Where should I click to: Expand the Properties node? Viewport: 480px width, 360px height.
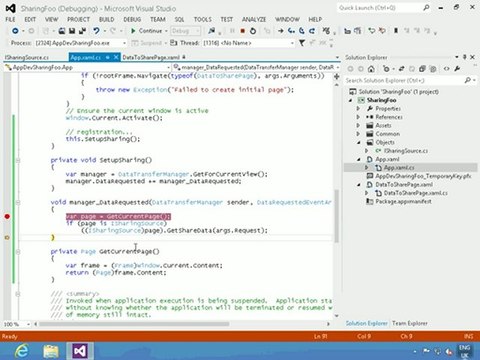point(358,108)
